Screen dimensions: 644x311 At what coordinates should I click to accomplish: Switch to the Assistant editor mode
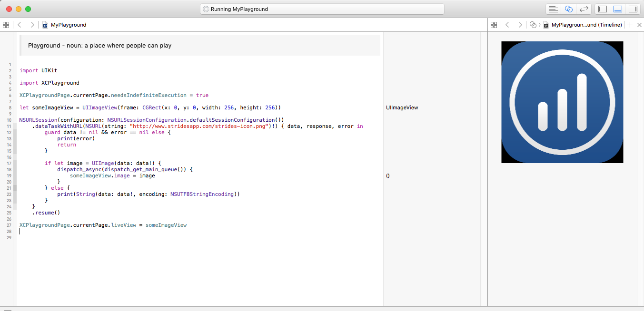click(568, 9)
